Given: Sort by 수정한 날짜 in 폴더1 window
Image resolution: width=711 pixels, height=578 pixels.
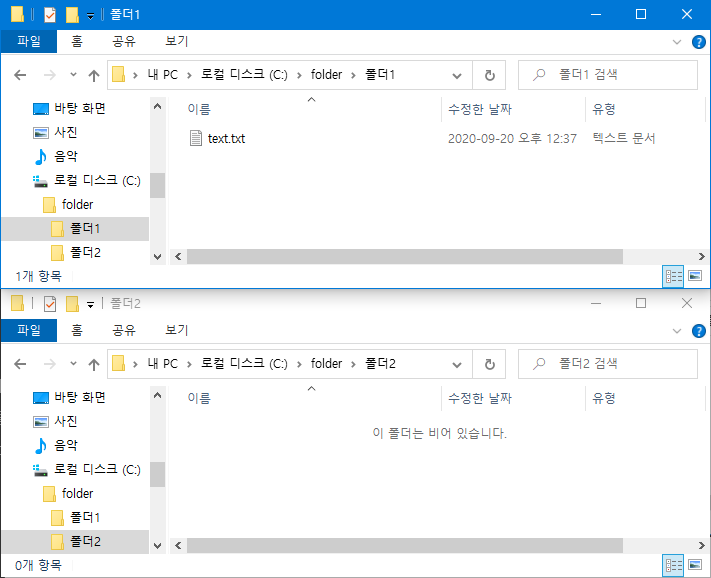Looking at the screenshot, I should [480, 109].
